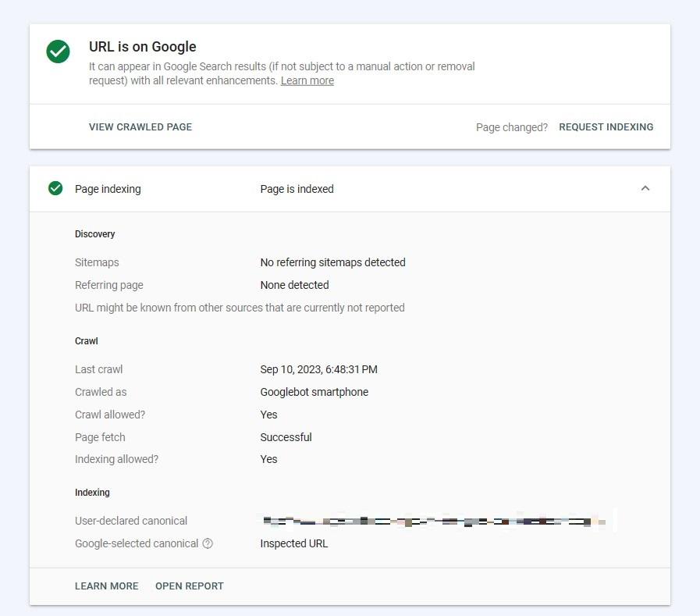Click the 'Crawl' section heading
700x616 pixels.
tap(86, 341)
